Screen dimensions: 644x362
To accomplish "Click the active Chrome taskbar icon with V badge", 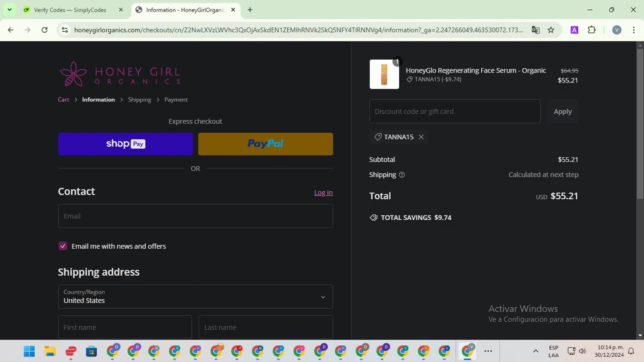I will [x=468, y=351].
